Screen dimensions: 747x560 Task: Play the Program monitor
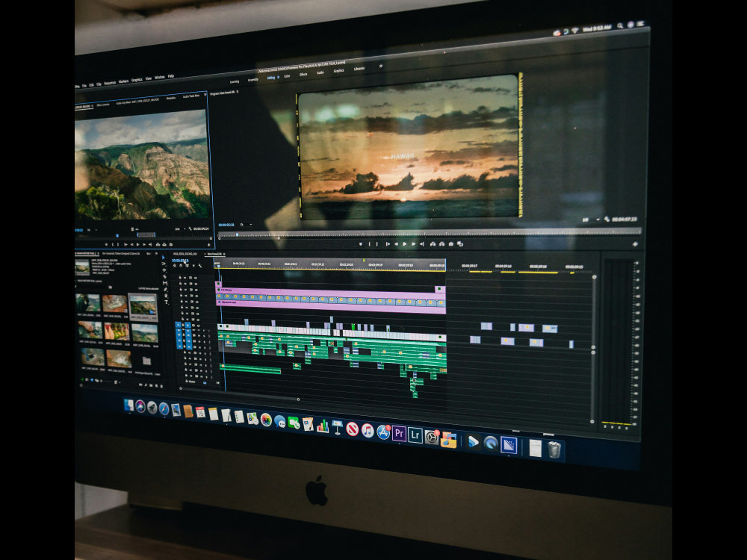click(404, 244)
